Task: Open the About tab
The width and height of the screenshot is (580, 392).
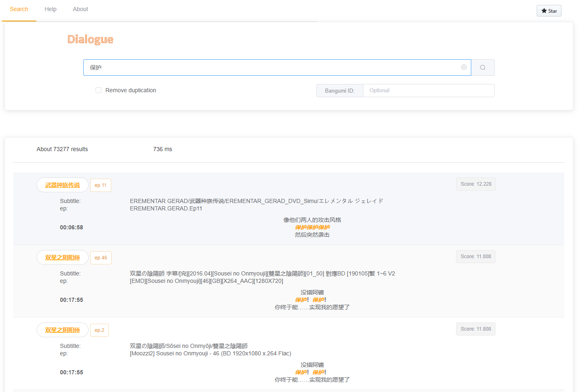Action: tap(80, 9)
